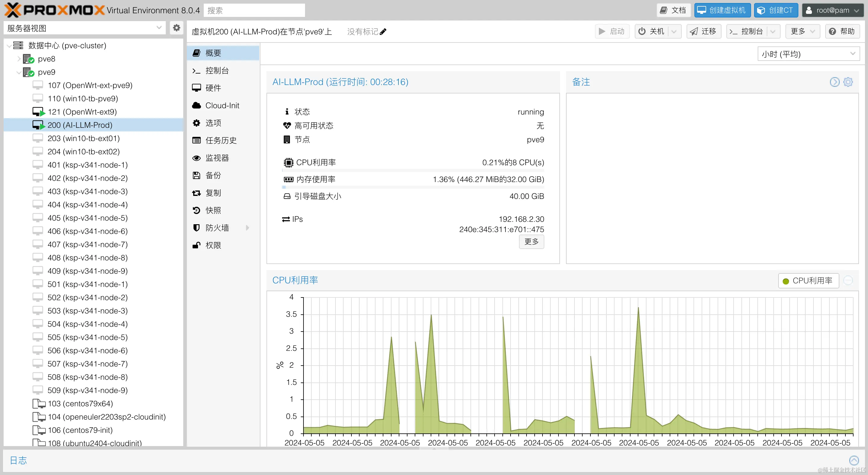
Task: Expand the pve8 node in the tree
Action: (x=19, y=58)
